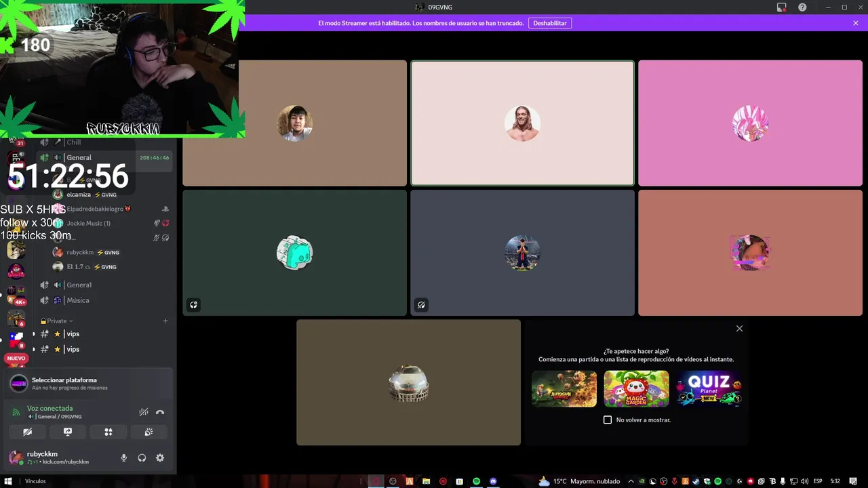
Task: Expand threads arrow beside second vips channel
Action: point(34,349)
